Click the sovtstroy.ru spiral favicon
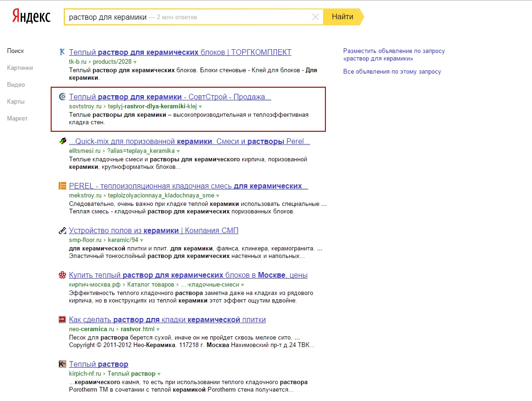 coord(62,97)
